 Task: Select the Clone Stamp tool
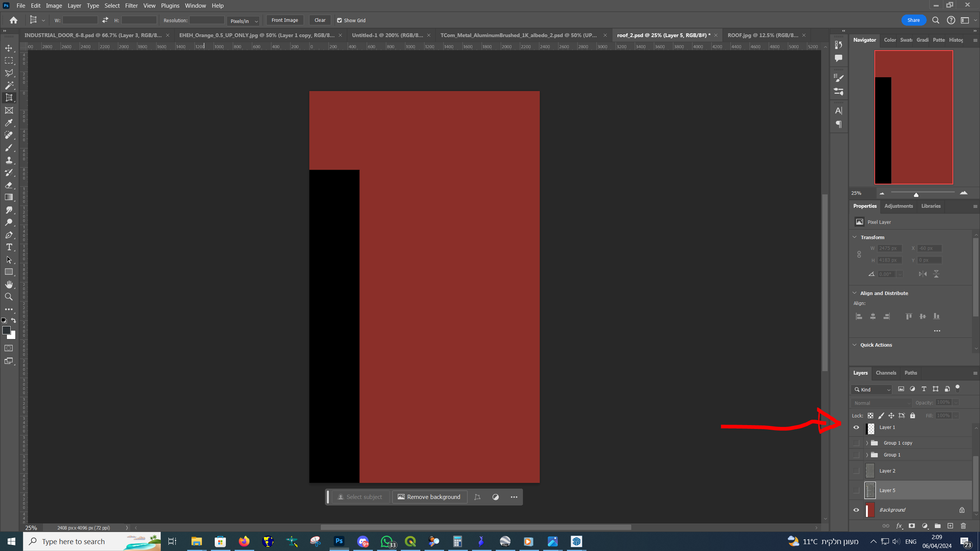click(9, 160)
